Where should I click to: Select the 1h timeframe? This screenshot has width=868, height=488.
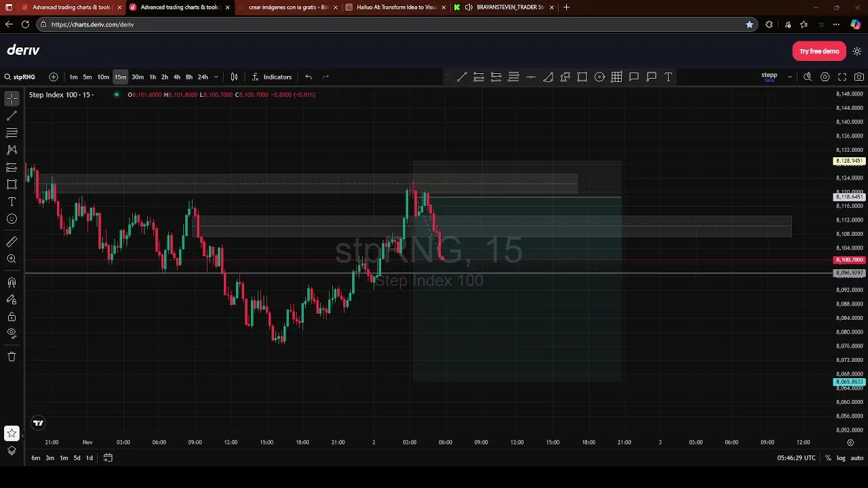pos(153,77)
